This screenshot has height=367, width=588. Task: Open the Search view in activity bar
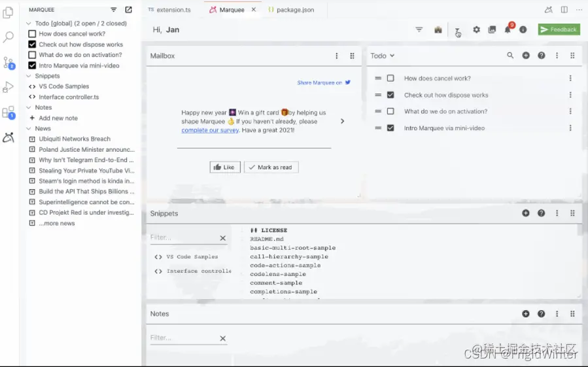(9, 37)
